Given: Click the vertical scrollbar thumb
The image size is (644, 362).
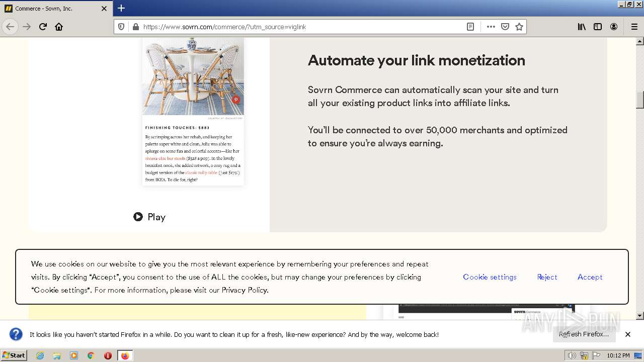Looking at the screenshot, I should pyautogui.click(x=640, y=100).
